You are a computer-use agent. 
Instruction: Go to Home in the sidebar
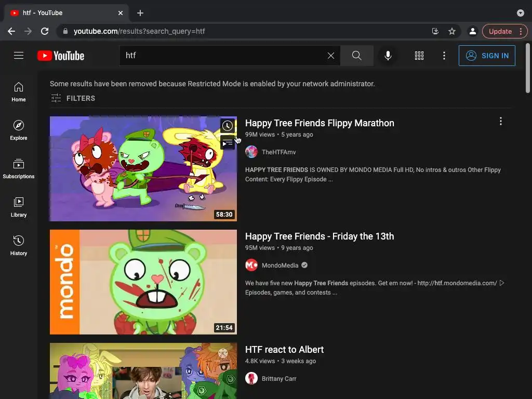point(19,92)
